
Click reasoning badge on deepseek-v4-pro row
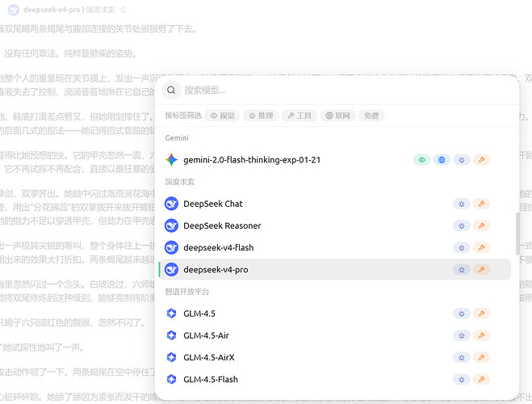pos(462,270)
